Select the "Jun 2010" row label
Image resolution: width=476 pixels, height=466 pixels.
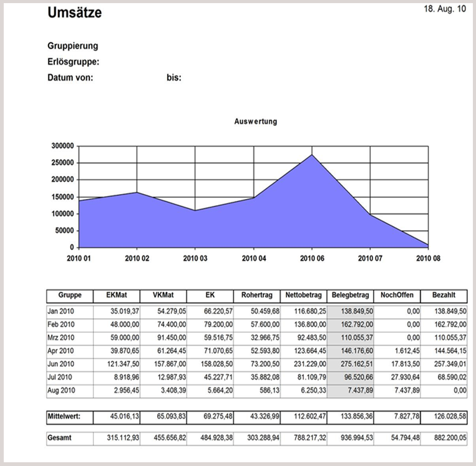(x=61, y=364)
